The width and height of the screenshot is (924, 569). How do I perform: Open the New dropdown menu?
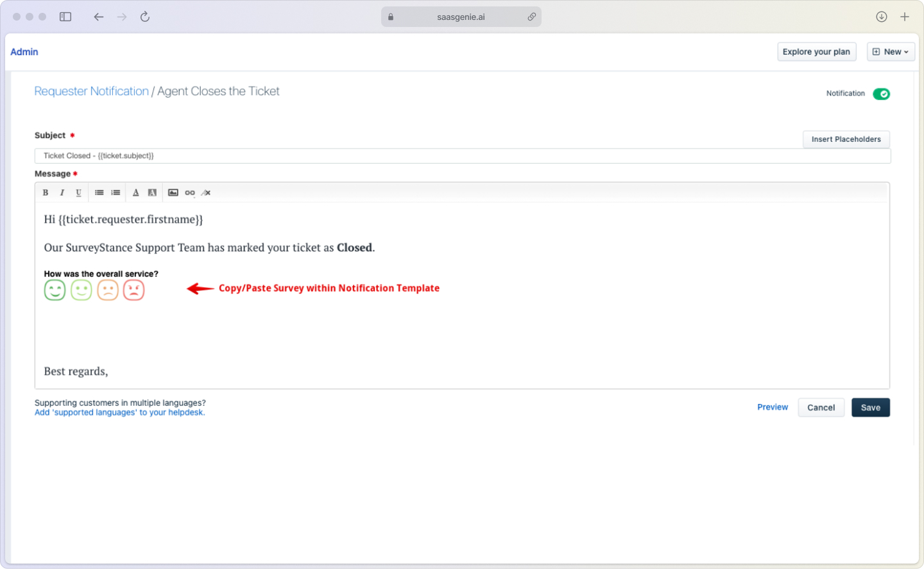(x=891, y=51)
